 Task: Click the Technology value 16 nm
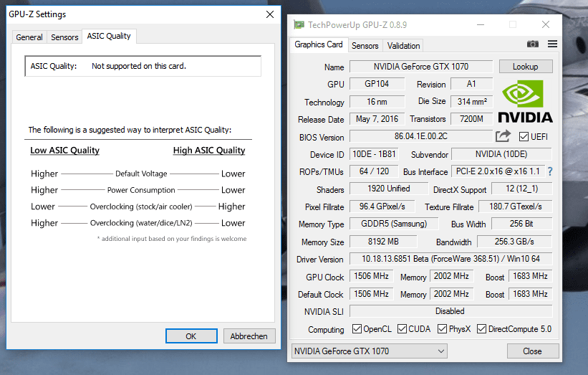377,102
